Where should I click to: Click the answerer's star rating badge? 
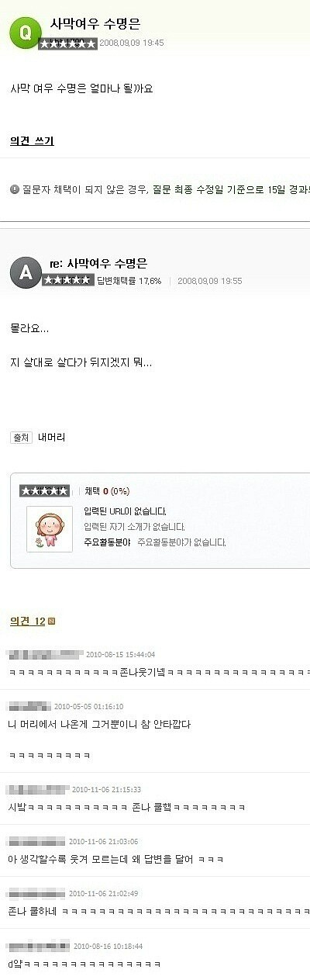click(x=68, y=280)
